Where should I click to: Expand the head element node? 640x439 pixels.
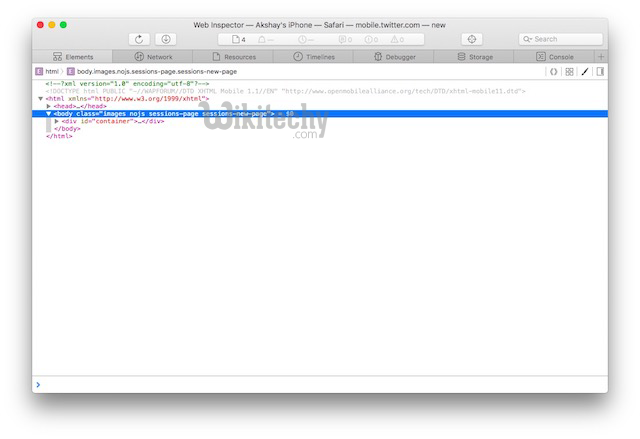(49, 106)
